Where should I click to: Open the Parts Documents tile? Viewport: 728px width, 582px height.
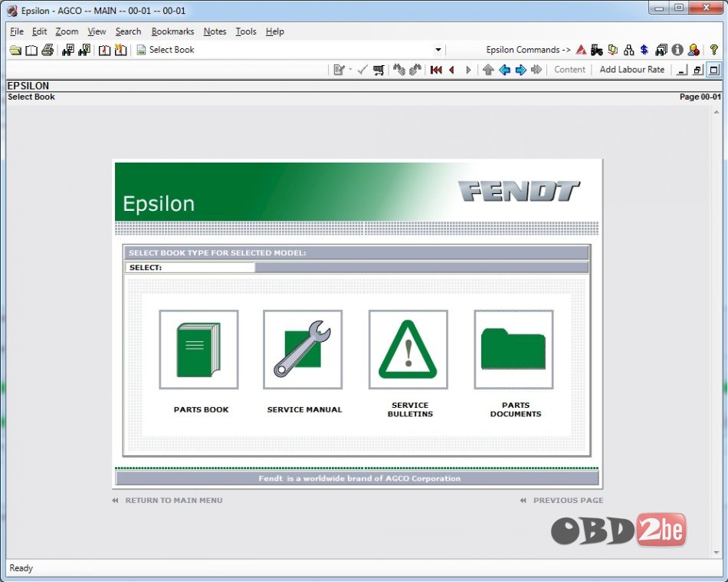513,350
